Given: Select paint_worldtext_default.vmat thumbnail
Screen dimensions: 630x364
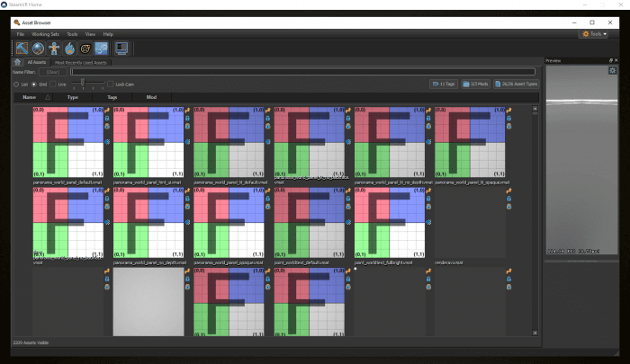Looking at the screenshot, I should click(309, 222).
